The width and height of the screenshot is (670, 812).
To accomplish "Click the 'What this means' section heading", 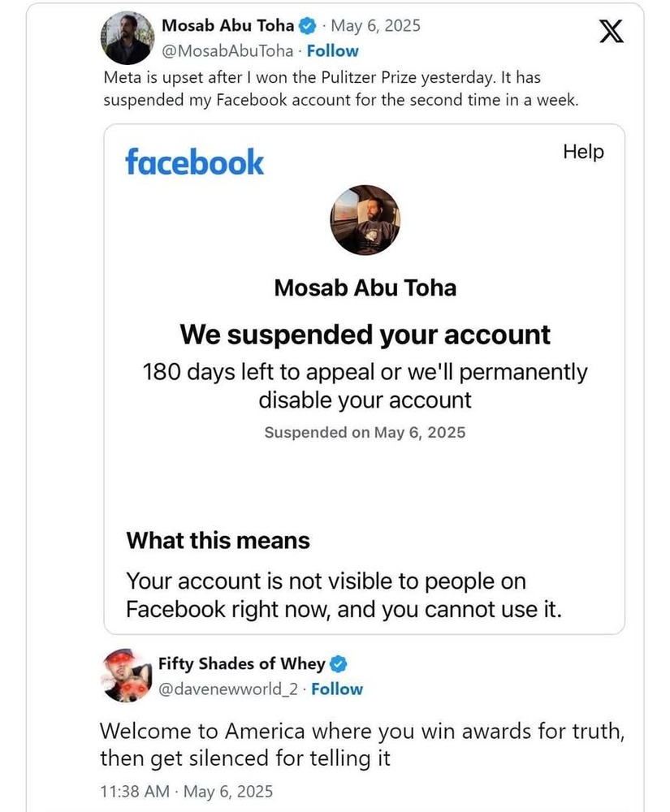I will point(218,540).
